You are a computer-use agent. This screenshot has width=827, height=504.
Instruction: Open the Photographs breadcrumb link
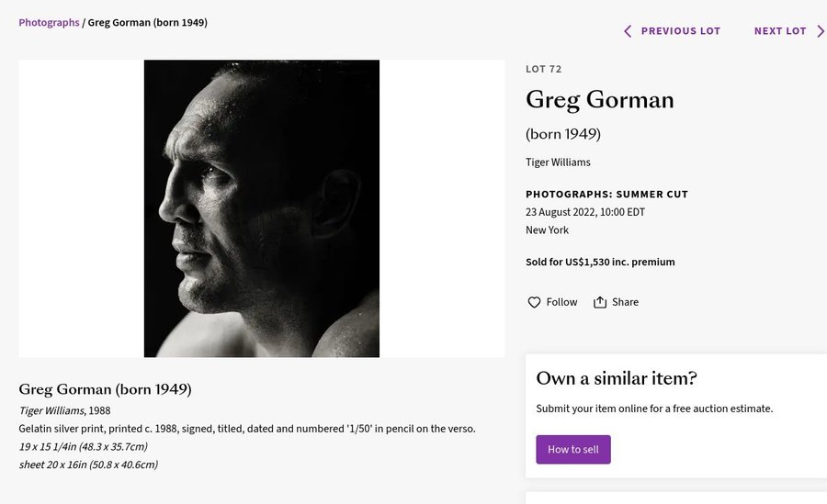49,22
